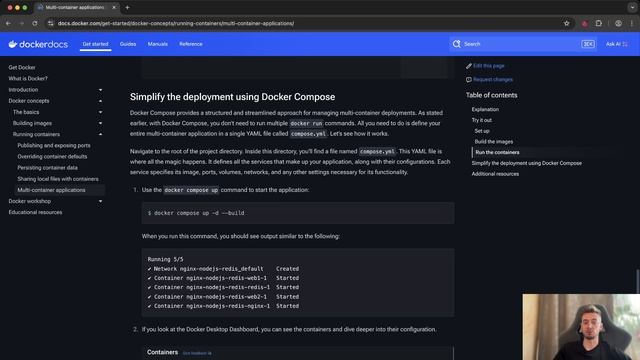Image resolution: width=640 pixels, height=360 pixels.
Task: Open What is Docker? in the sidebar
Action: click(28, 78)
